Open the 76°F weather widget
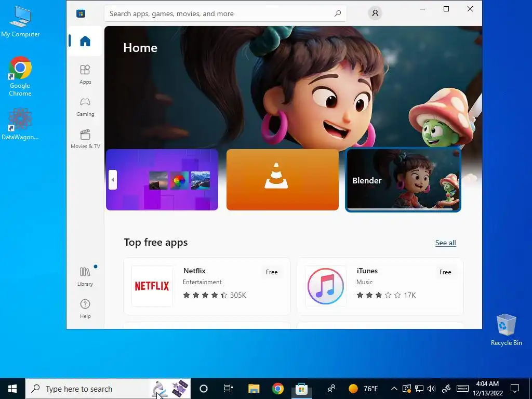This screenshot has width=532, height=399. [363, 389]
